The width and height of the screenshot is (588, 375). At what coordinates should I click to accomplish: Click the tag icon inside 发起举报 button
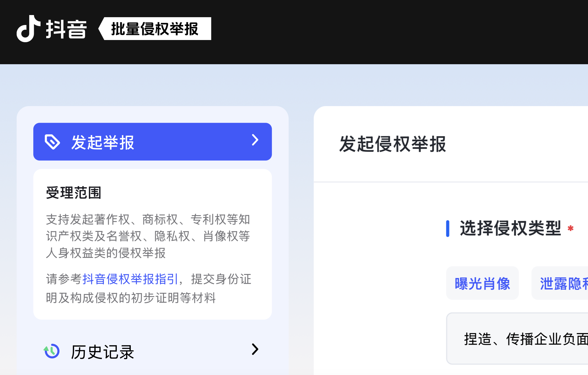click(53, 142)
